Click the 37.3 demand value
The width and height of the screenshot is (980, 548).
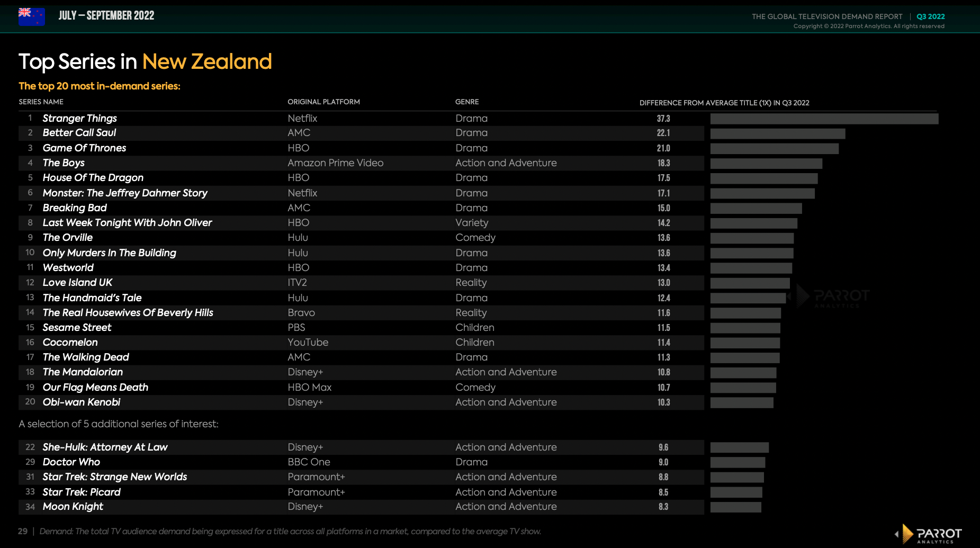663,119
